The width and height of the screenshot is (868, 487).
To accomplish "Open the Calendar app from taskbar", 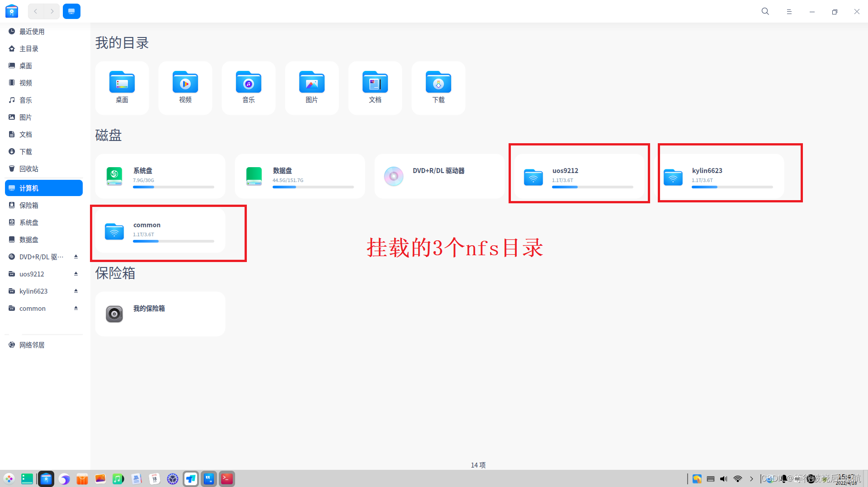I will [x=155, y=478].
